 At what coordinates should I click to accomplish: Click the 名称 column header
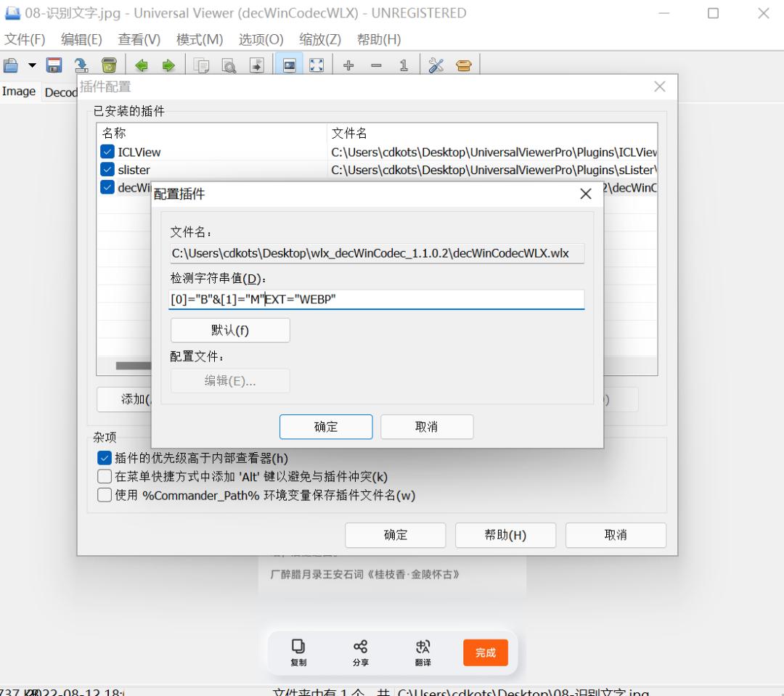211,133
